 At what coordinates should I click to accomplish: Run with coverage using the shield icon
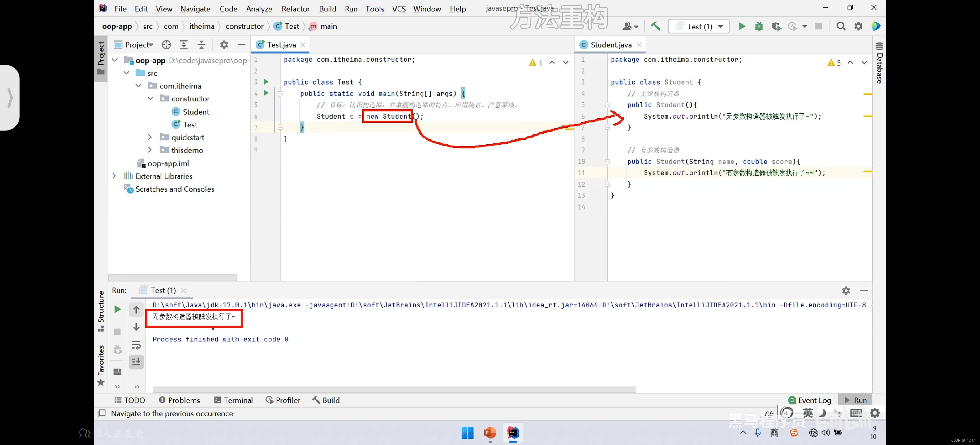coord(776,26)
